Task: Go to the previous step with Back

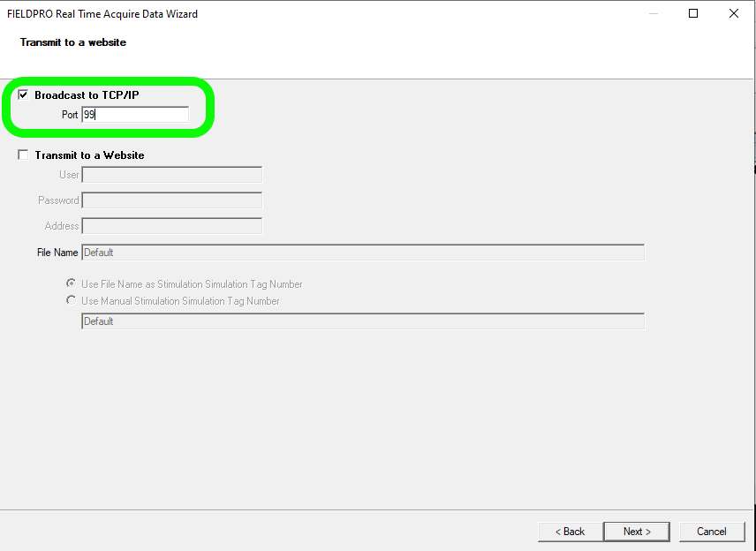Action: click(570, 532)
